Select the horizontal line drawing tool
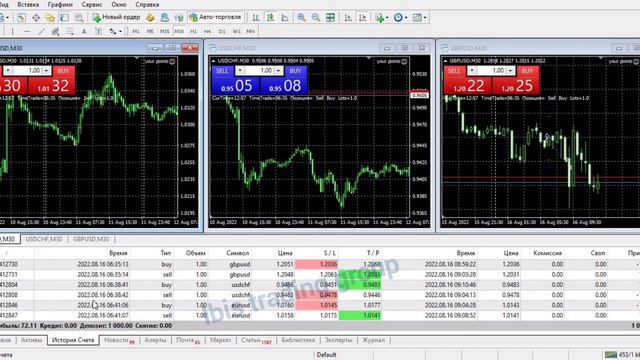The image size is (640, 360). pyautogui.click(x=27, y=31)
